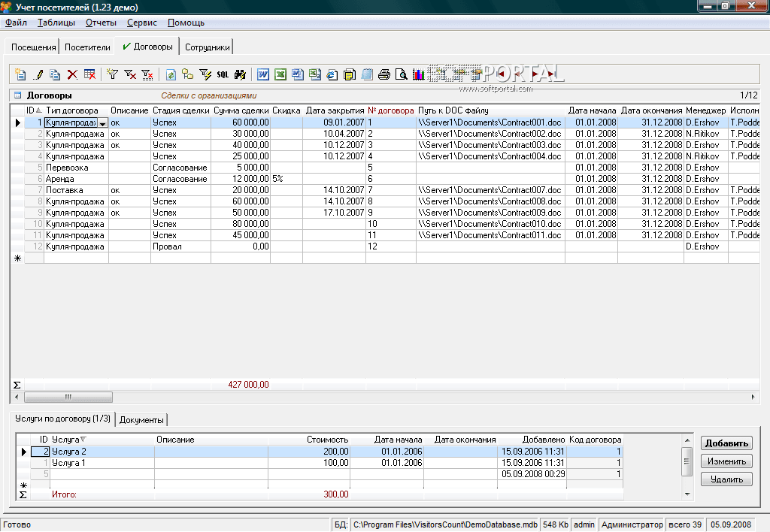Switch to the Документы tab
The image size is (770, 532).
141,419
